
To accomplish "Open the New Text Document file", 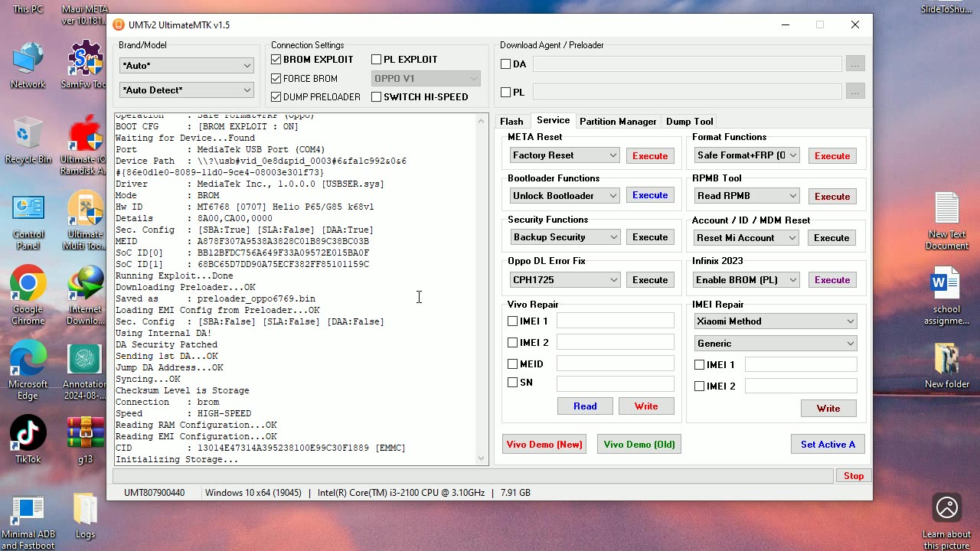I will (947, 220).
